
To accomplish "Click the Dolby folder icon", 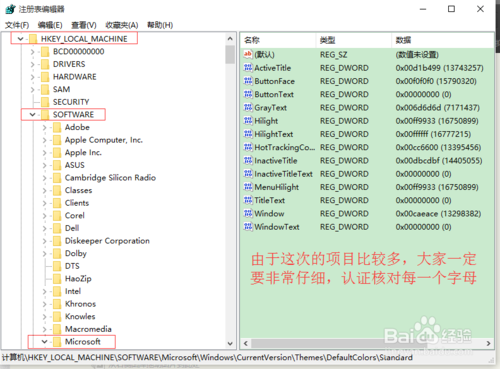I will tap(57, 253).
